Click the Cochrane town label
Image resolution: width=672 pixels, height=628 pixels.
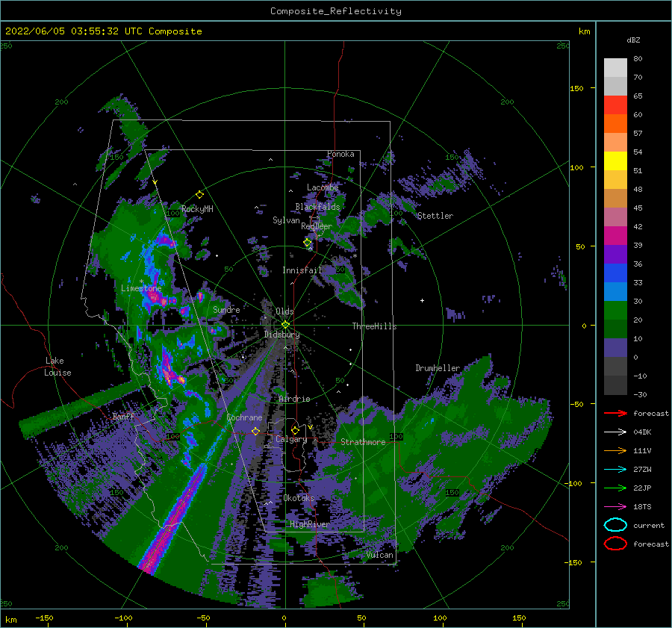[x=244, y=417]
